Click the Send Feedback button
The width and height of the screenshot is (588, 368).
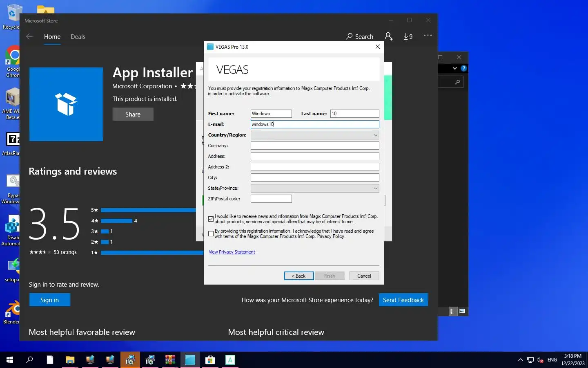pos(403,300)
